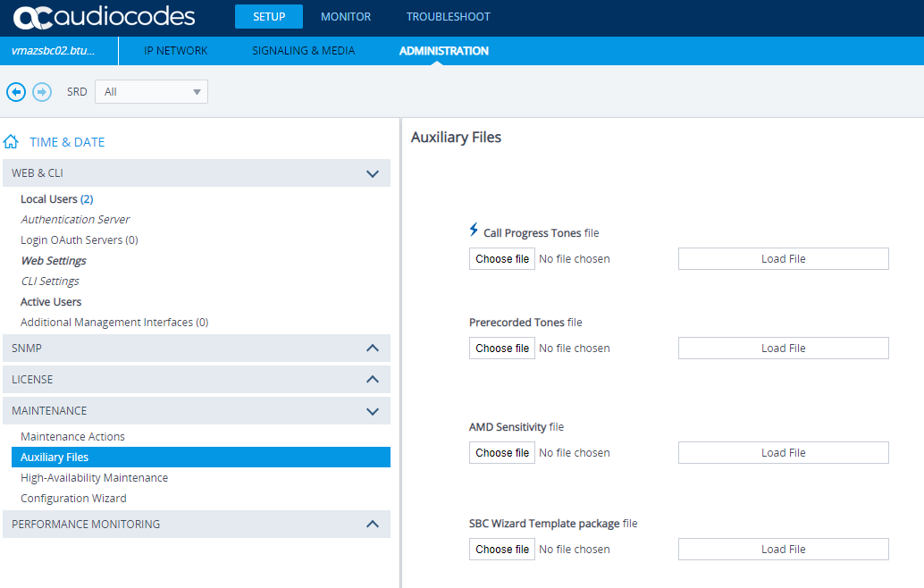This screenshot has height=588, width=924.
Task: Open Maintenance Actions
Action: 72,437
